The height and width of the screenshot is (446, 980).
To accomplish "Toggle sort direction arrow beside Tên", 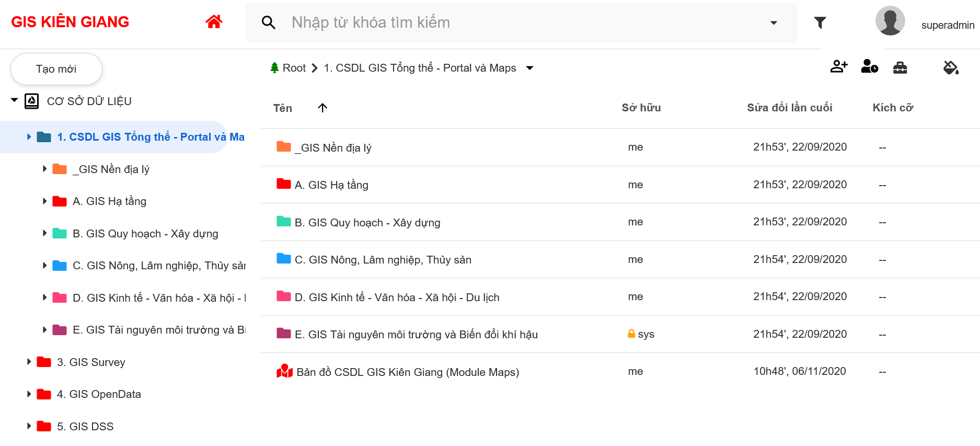I will pyautogui.click(x=322, y=108).
